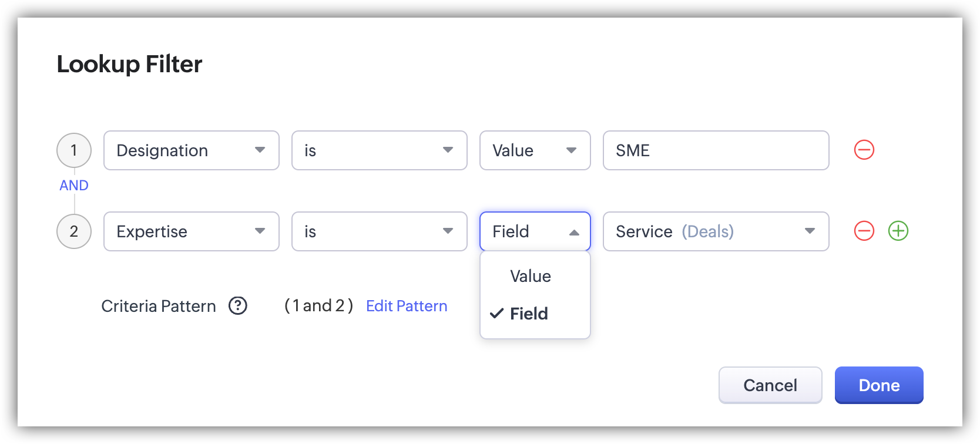Select the checked Field option in list
The image size is (980, 444).
529,314
